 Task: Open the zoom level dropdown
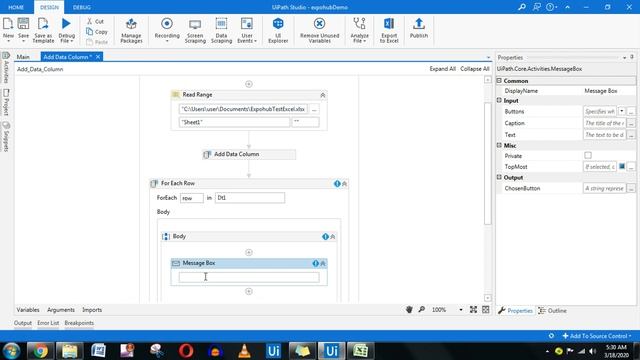461,310
